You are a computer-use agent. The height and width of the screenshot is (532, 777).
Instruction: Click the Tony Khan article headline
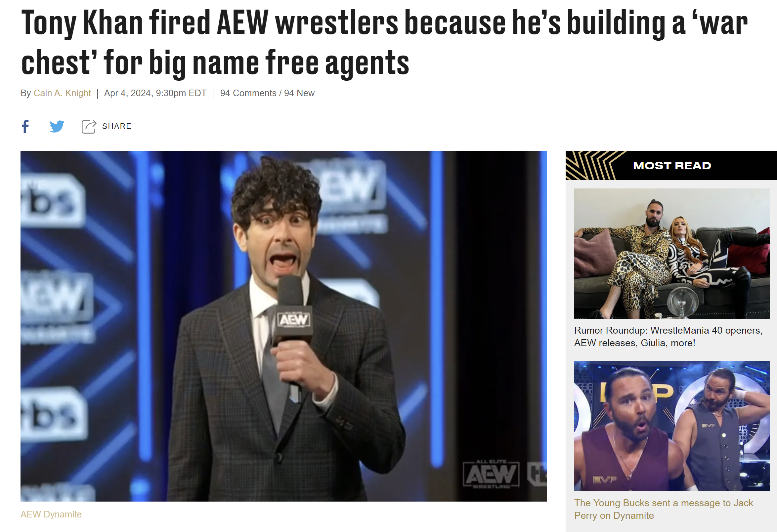click(x=384, y=42)
